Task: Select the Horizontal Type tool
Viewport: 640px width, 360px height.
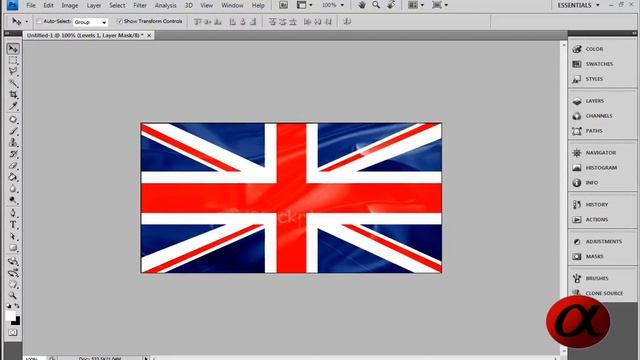Action: point(13,224)
